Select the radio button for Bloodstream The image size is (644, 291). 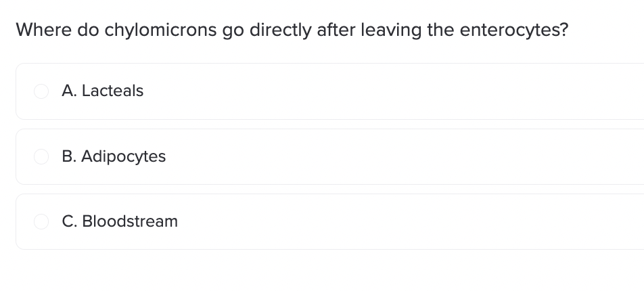click(41, 221)
